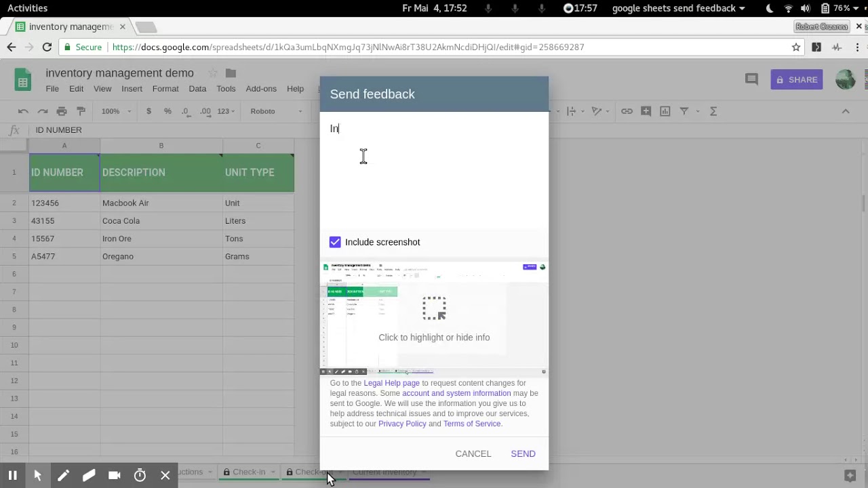Screen dimensions: 868x488
Task: Format as percent with % icon
Action: click(x=167, y=111)
